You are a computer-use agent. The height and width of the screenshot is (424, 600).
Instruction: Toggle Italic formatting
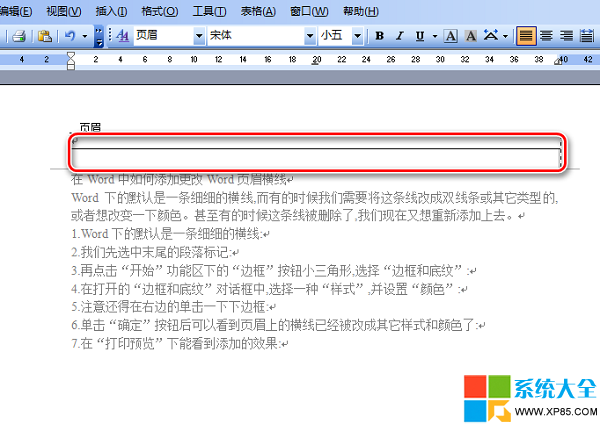(x=399, y=36)
